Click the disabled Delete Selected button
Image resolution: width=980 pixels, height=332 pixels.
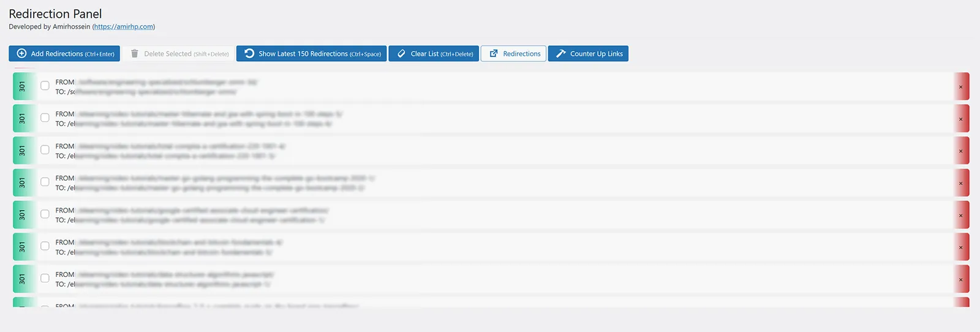[x=178, y=53]
